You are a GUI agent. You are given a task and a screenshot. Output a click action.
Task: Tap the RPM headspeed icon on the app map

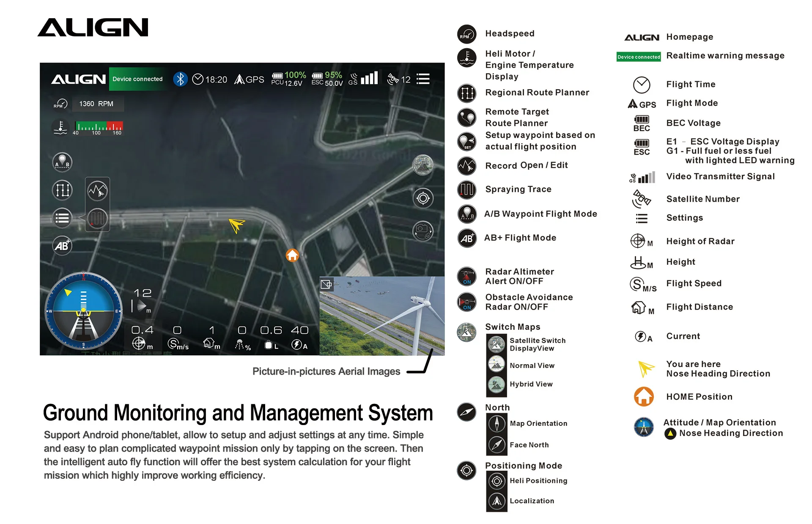pos(60,104)
